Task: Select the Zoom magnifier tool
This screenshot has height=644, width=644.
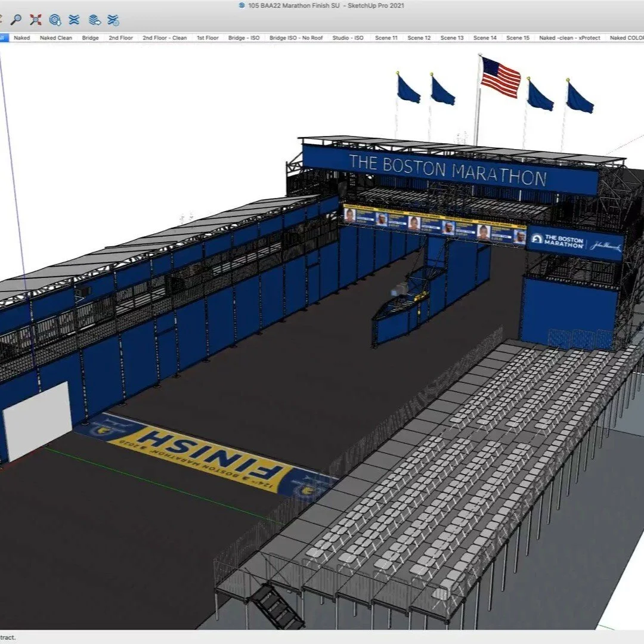Action: click(x=16, y=19)
